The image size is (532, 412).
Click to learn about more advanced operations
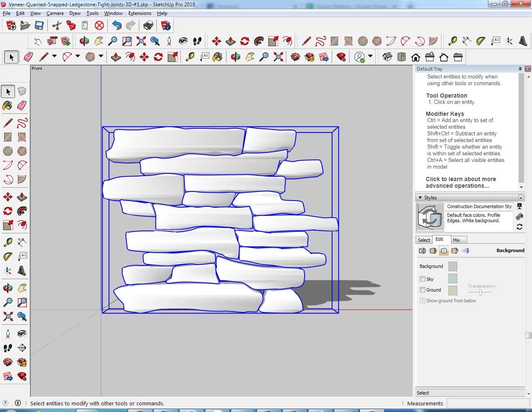tap(461, 182)
